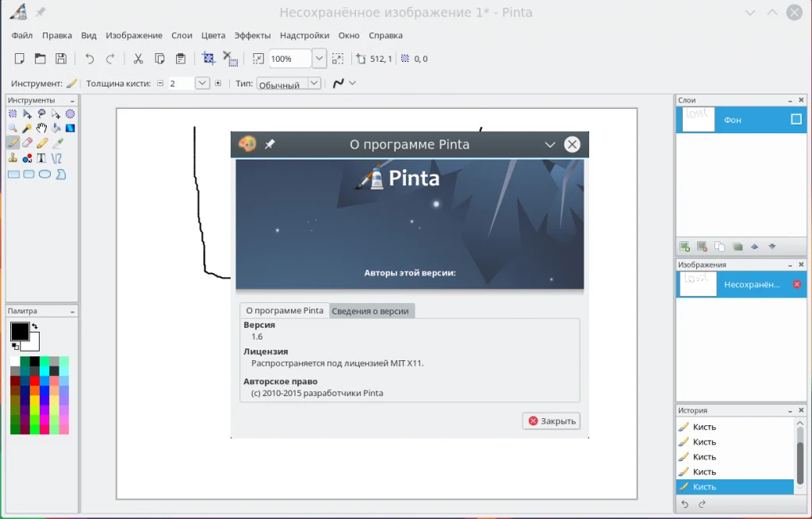Close the Несохранён image with red X

click(x=797, y=284)
